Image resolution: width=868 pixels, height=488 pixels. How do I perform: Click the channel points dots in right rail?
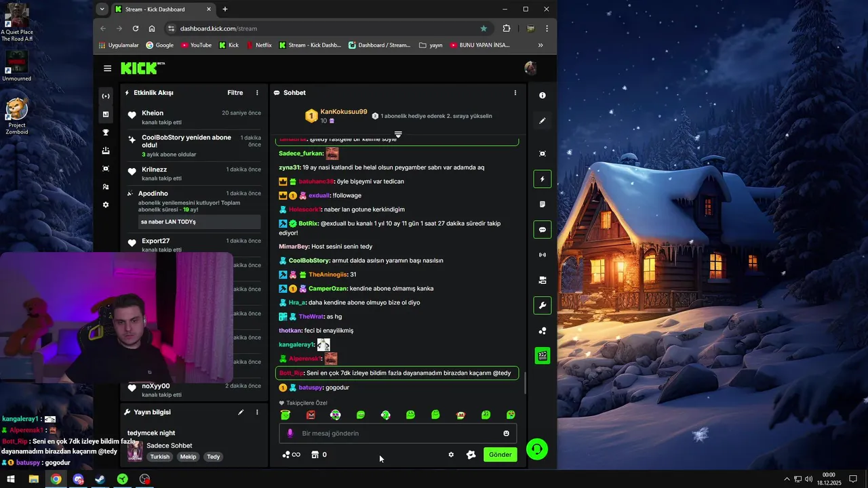point(542,331)
